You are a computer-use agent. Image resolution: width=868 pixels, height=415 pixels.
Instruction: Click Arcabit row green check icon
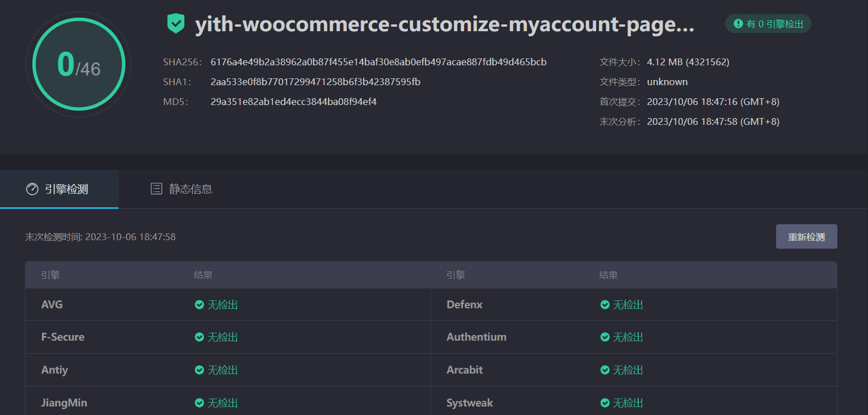(x=605, y=370)
